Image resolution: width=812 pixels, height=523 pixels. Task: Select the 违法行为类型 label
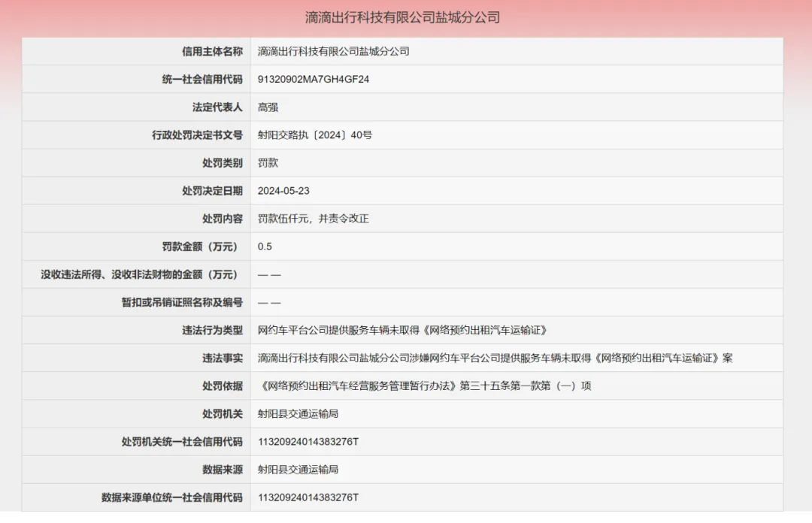click(212, 331)
